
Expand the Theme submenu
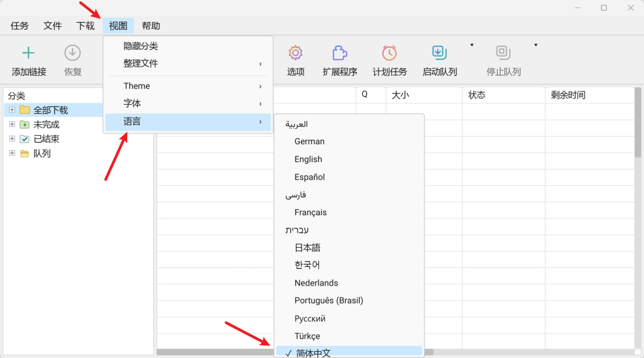[x=188, y=86]
